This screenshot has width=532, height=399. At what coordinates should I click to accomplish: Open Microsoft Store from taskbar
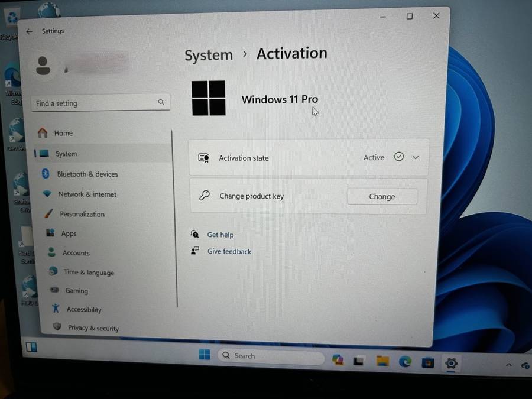pos(428,363)
